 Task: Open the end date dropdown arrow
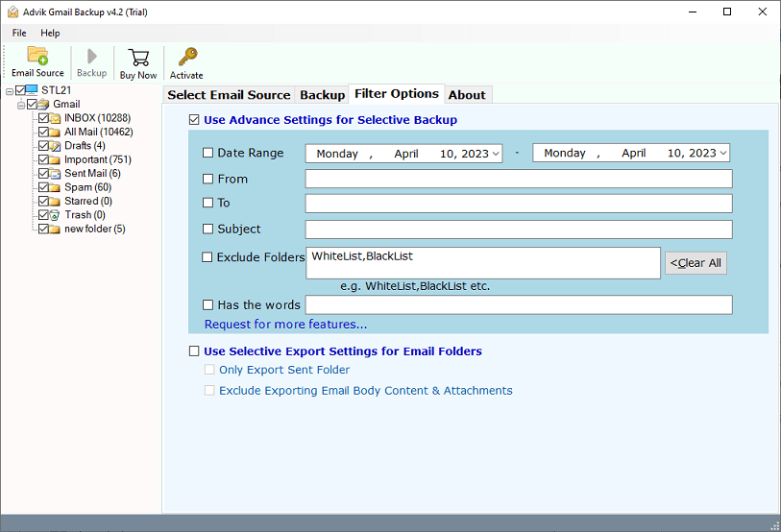tap(722, 154)
